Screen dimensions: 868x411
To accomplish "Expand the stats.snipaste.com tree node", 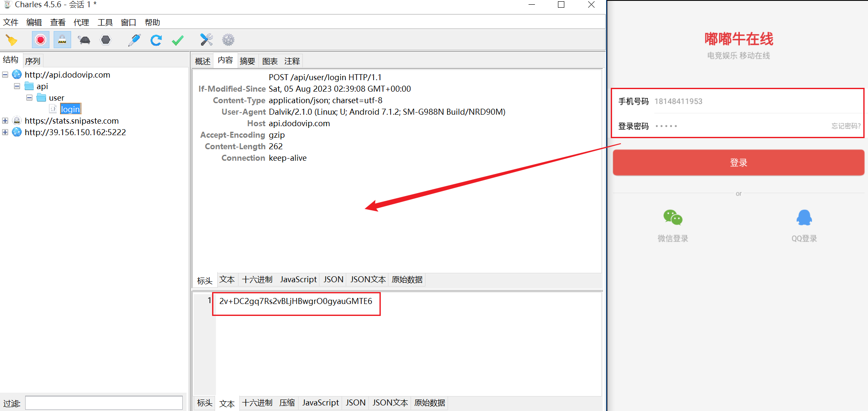I will coord(5,121).
